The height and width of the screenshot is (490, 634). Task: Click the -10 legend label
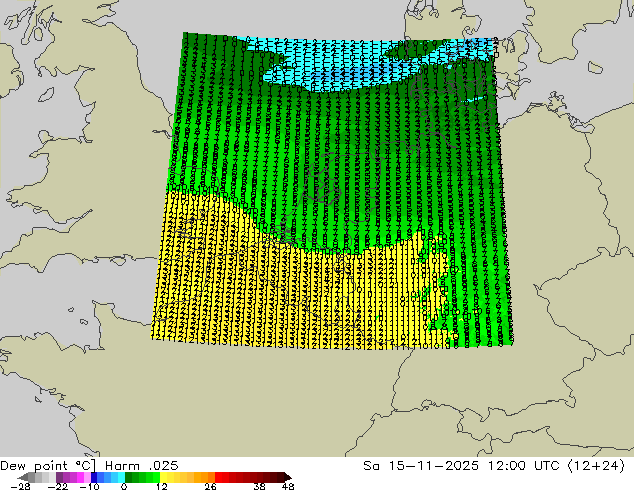coord(89,486)
